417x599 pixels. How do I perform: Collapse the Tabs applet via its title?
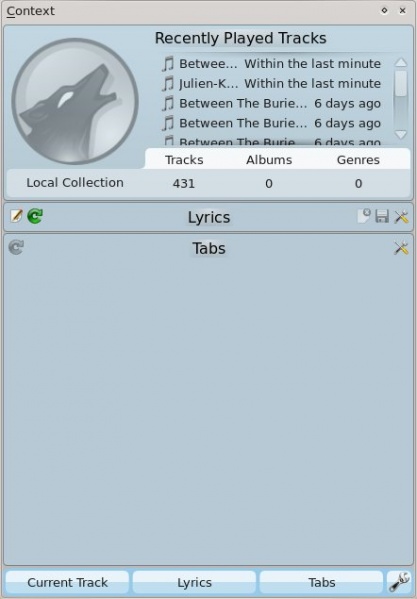(209, 248)
